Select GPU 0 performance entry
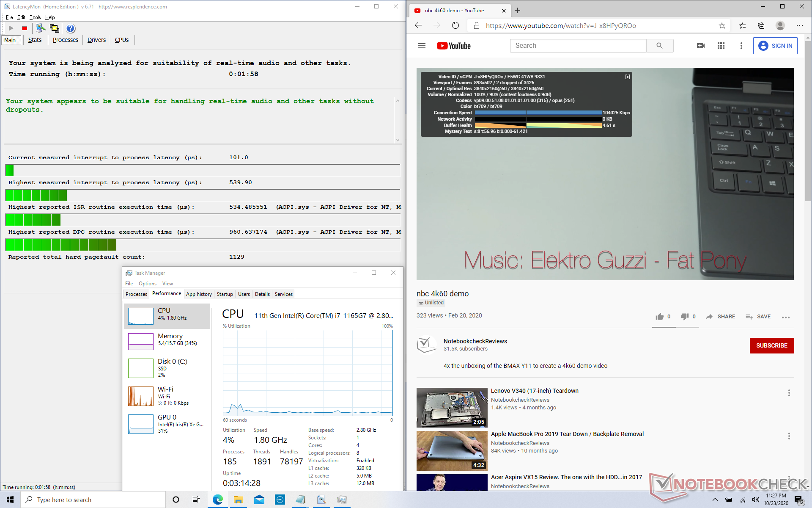The width and height of the screenshot is (812, 508). [x=167, y=423]
